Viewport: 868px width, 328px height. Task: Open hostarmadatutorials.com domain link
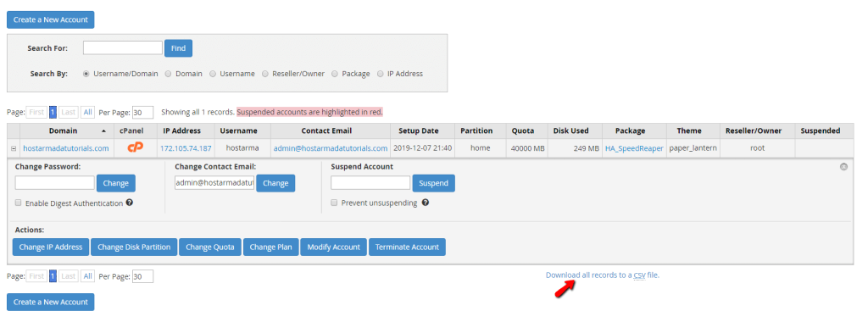pos(66,148)
